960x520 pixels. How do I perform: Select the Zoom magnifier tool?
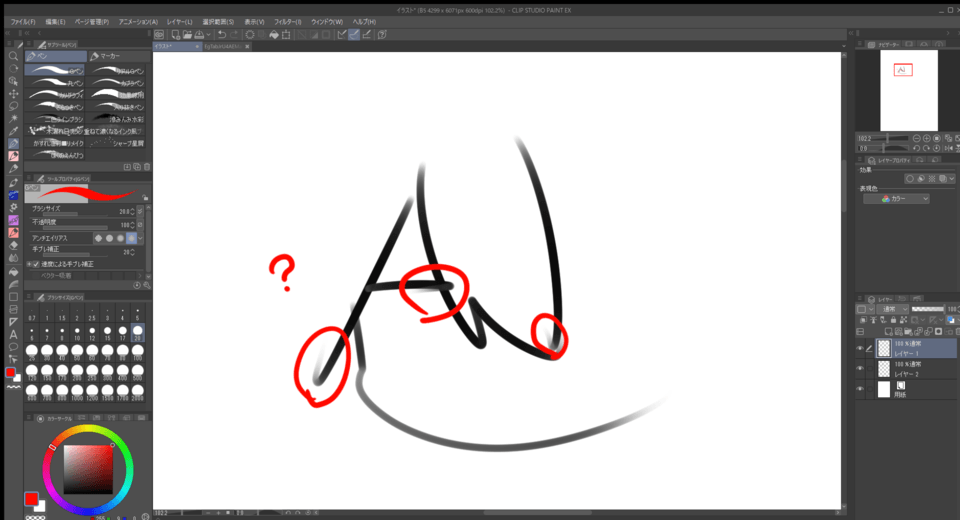coord(13,56)
